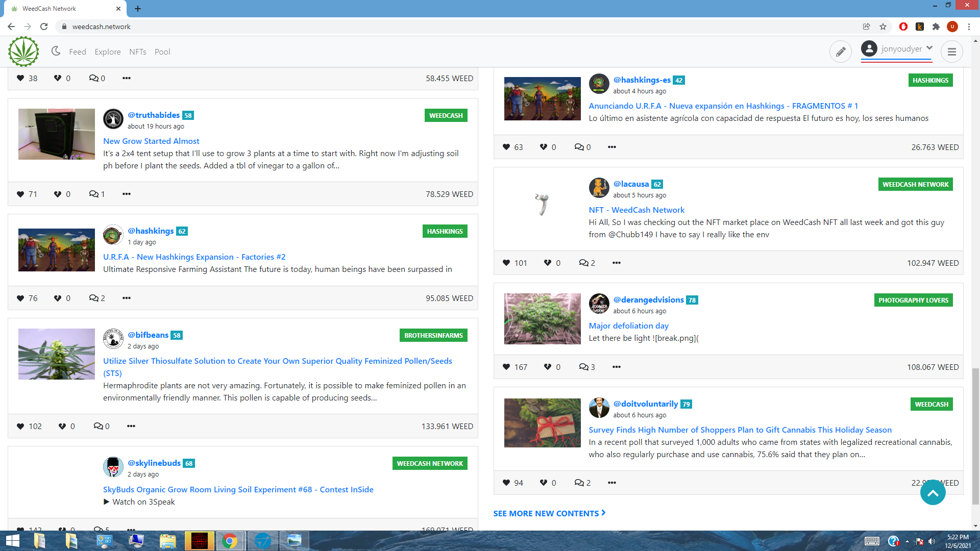
Task: Open the New Grow Started Almost link
Action: coord(151,141)
